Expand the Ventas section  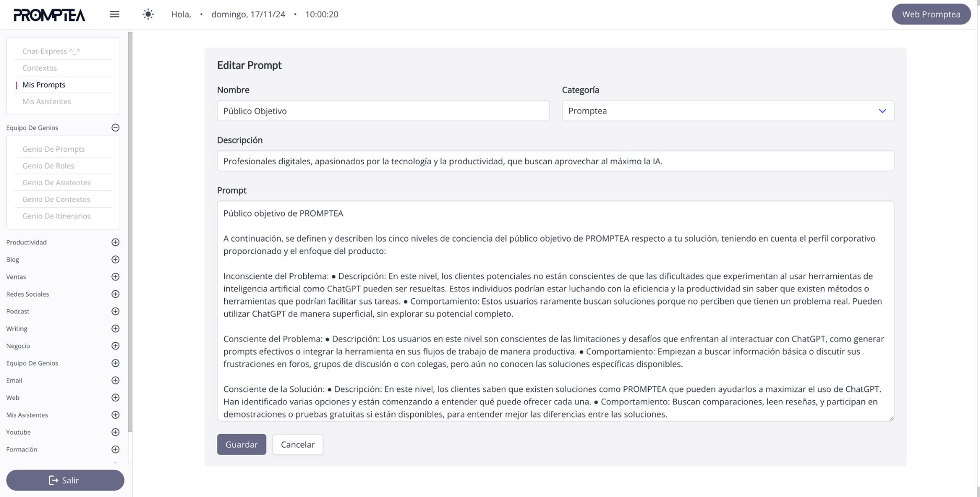coord(116,277)
